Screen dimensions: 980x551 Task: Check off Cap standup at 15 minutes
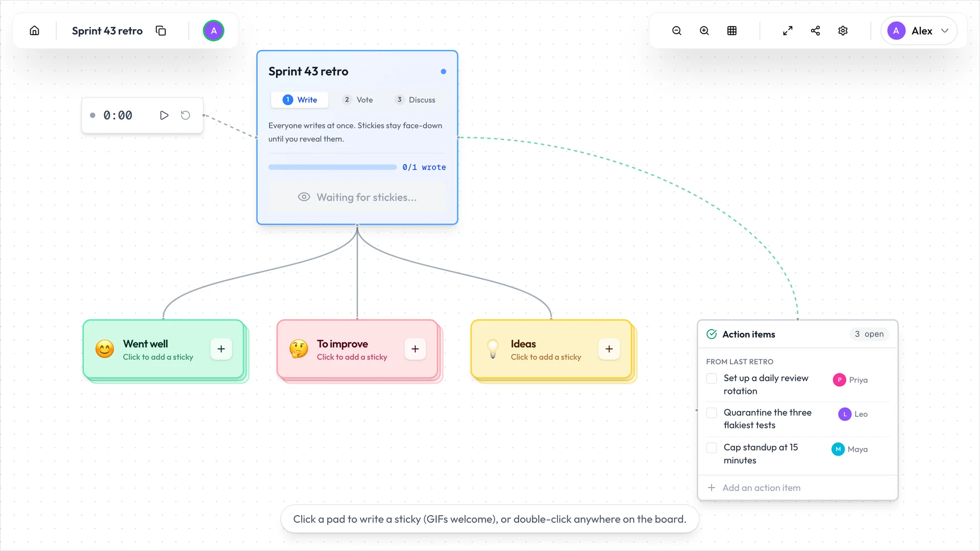pyautogui.click(x=712, y=448)
